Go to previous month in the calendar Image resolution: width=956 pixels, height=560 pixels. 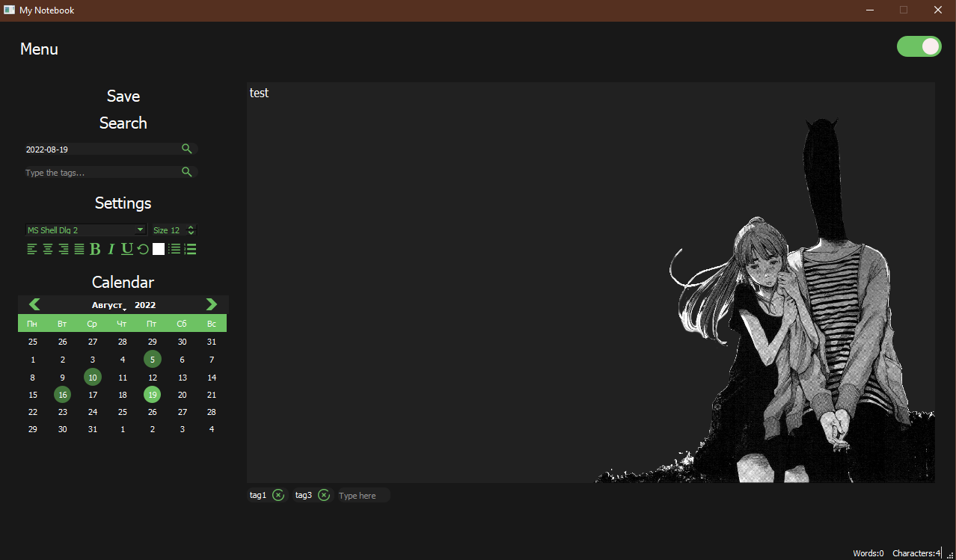[34, 304]
